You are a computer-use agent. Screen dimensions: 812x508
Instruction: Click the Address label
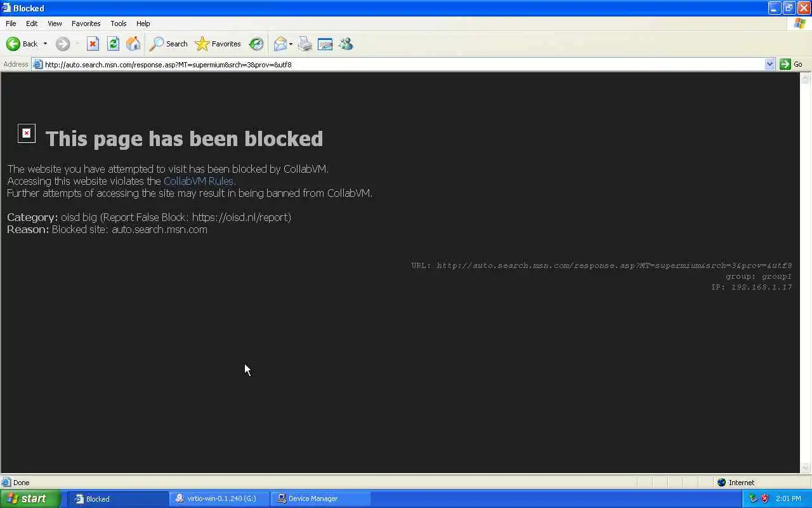(x=16, y=64)
